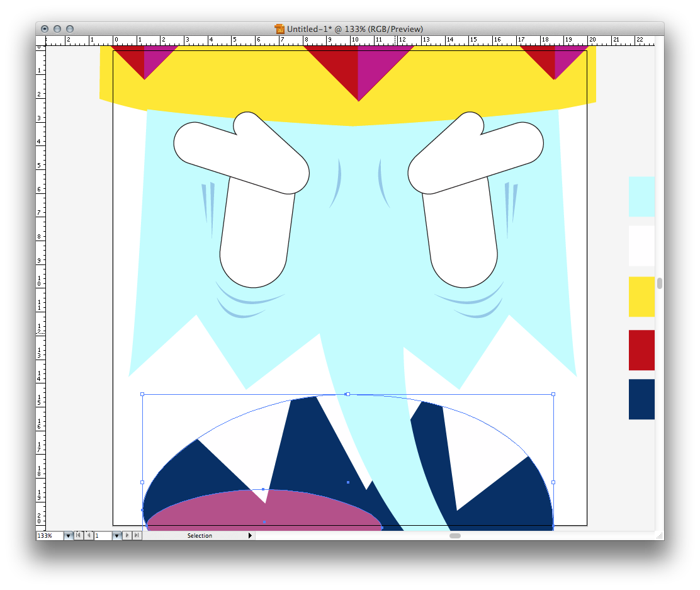Jump to the last artboard
700x590 pixels.
point(137,536)
